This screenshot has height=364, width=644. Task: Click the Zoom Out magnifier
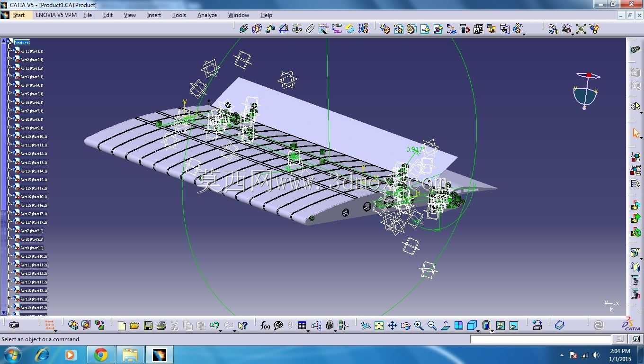pos(432,326)
